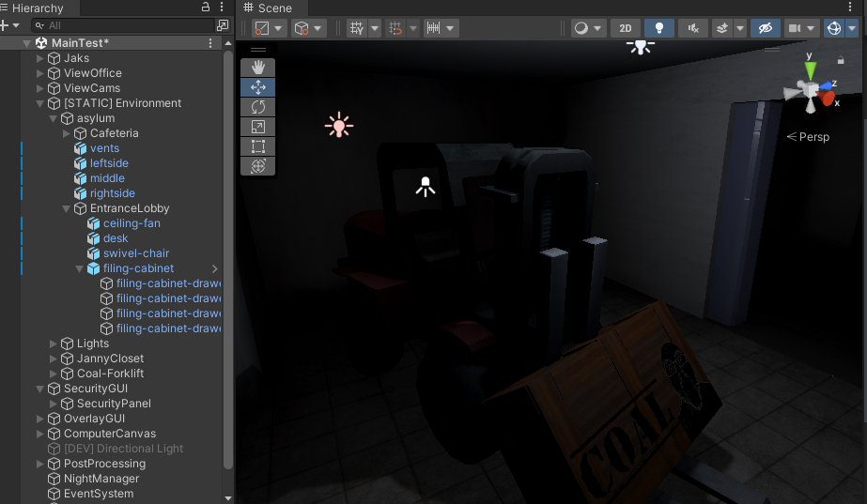867x504 pixels.
Task: Open snap increment dropdown arrow
Action: click(450, 28)
